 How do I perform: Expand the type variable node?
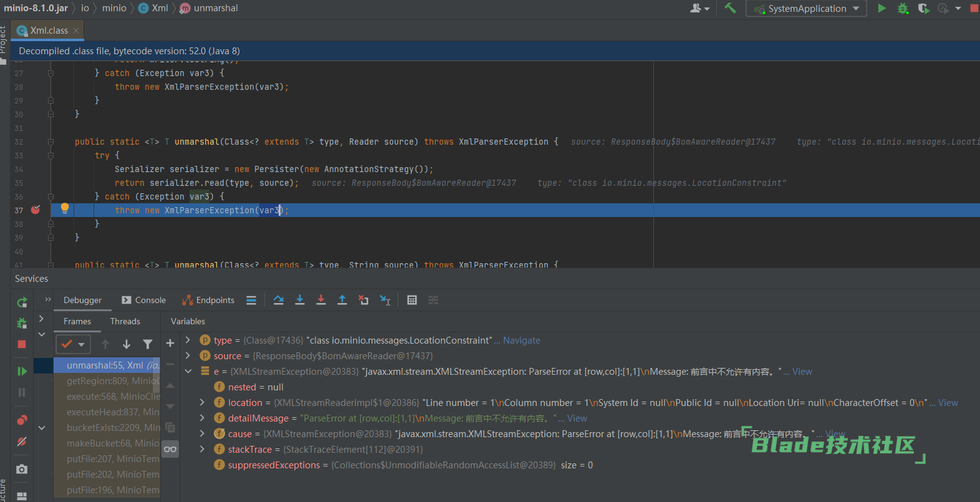click(188, 340)
